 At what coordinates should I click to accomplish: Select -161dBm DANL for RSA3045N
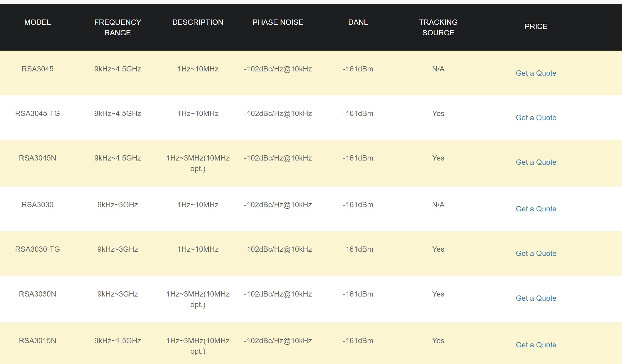pos(358,158)
